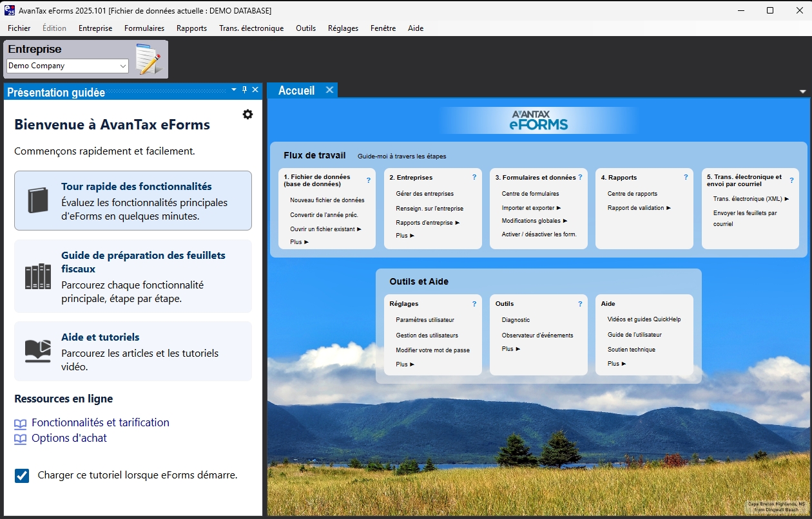Image resolution: width=812 pixels, height=519 pixels.
Task: Click the book icon beside Options d'achat
Action: tap(21, 439)
